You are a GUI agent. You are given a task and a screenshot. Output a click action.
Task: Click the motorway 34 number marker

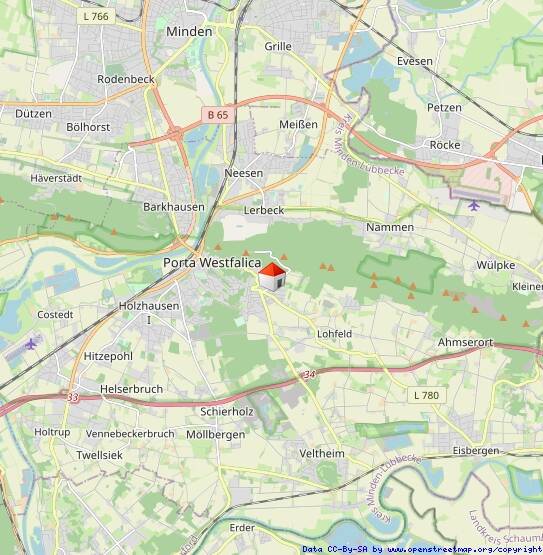(309, 374)
